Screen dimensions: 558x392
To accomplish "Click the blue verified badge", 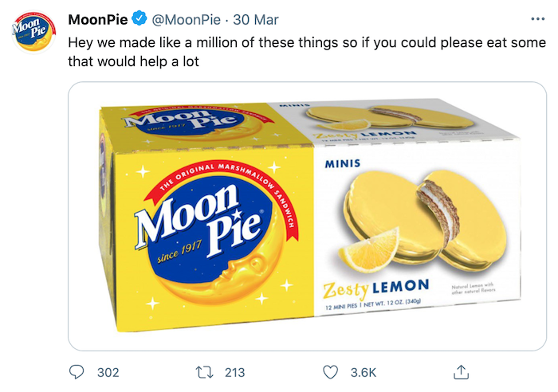I will click(x=139, y=19).
